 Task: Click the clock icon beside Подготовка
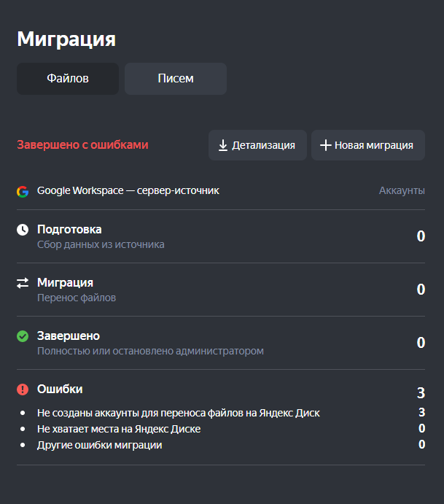23,230
